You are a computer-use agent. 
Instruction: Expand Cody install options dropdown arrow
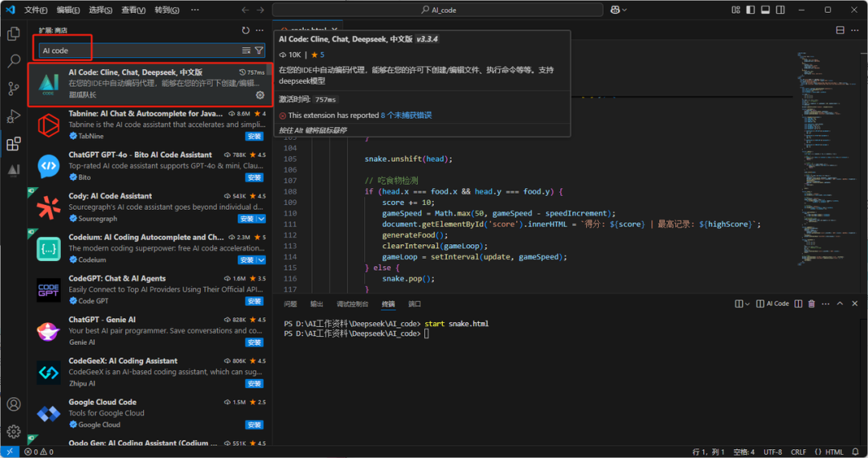click(x=261, y=219)
